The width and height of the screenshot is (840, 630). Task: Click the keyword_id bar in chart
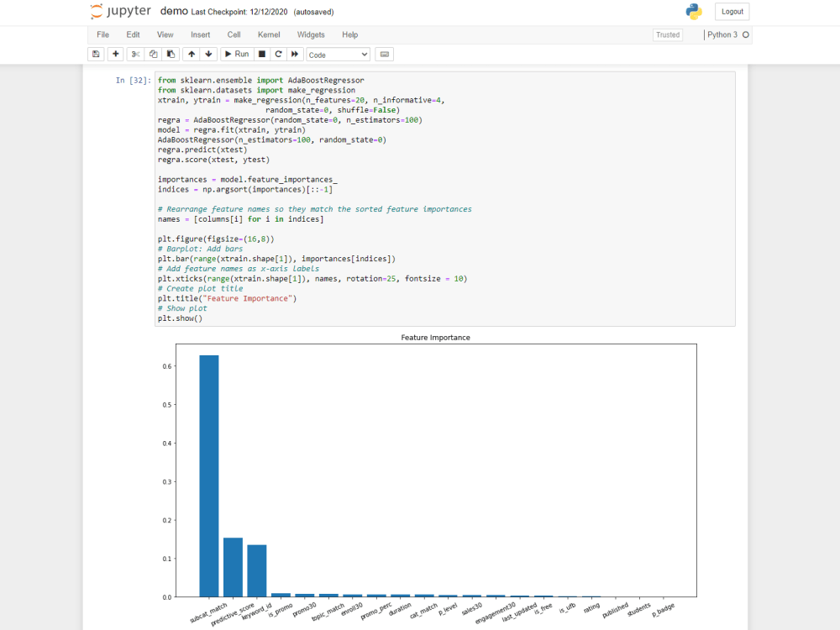pyautogui.click(x=257, y=571)
